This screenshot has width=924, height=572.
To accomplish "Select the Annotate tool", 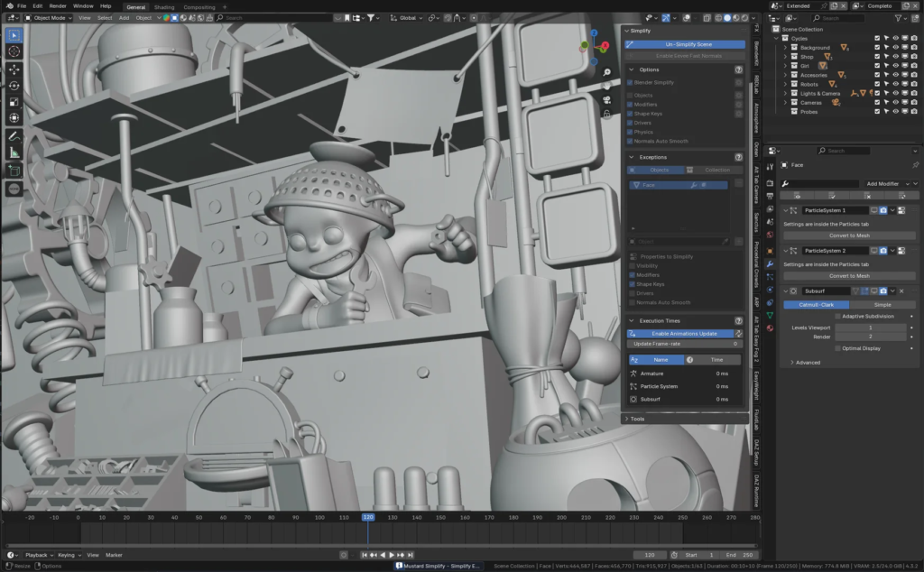I will click(x=14, y=136).
